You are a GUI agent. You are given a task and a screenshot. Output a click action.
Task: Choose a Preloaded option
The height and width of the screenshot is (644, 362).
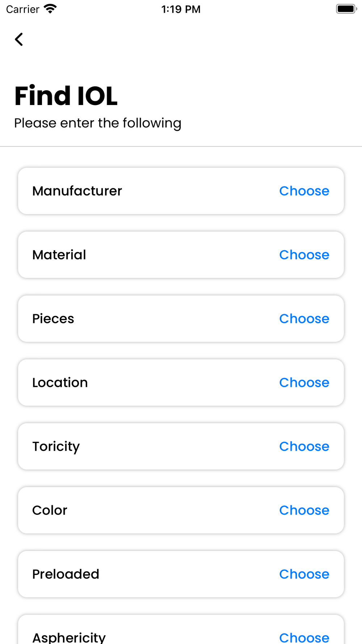[x=304, y=574]
